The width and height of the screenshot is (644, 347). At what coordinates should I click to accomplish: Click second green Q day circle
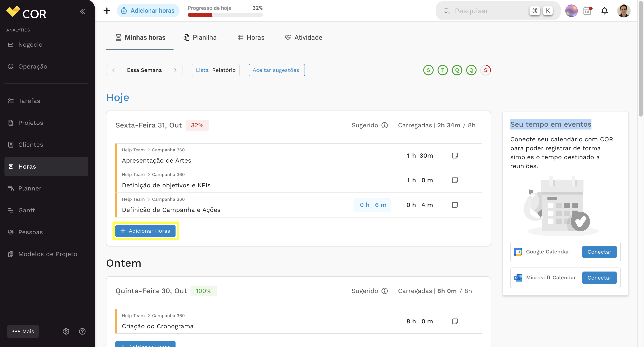point(471,70)
